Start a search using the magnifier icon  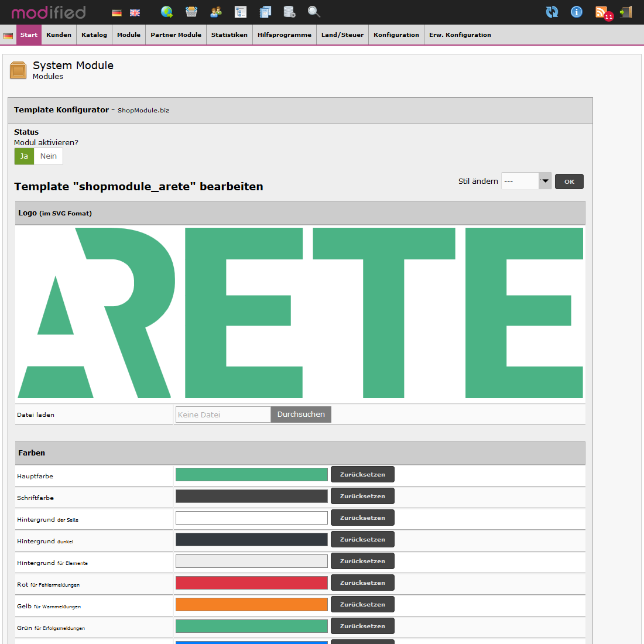(x=314, y=12)
